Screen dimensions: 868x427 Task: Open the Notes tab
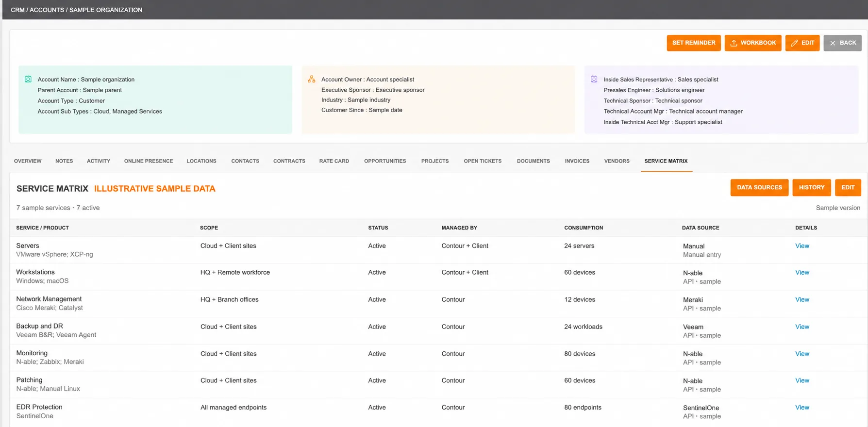pos(64,161)
